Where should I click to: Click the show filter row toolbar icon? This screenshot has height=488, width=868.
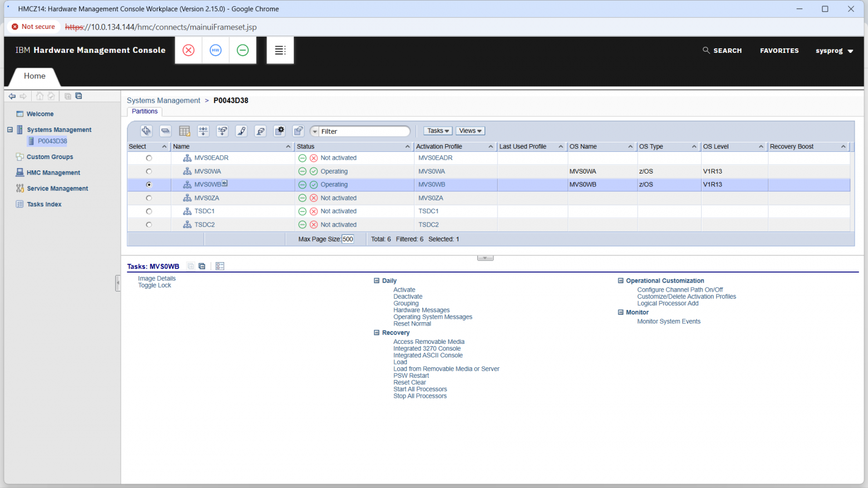(203, 131)
